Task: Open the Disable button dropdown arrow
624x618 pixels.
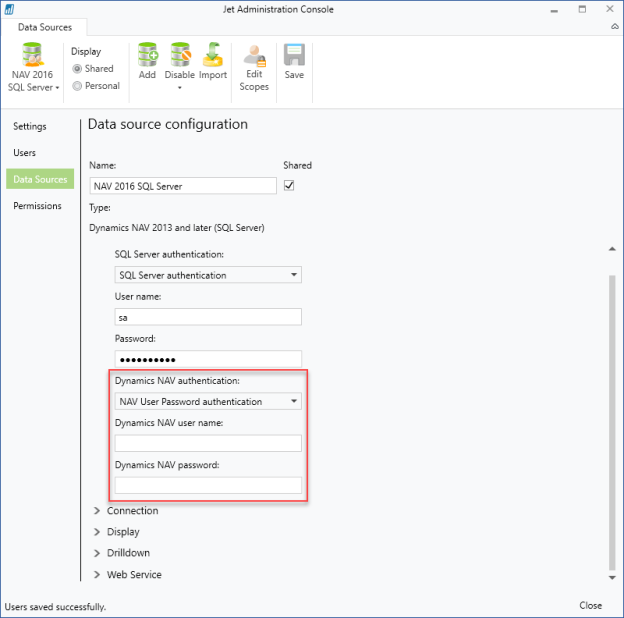Action: [180, 88]
